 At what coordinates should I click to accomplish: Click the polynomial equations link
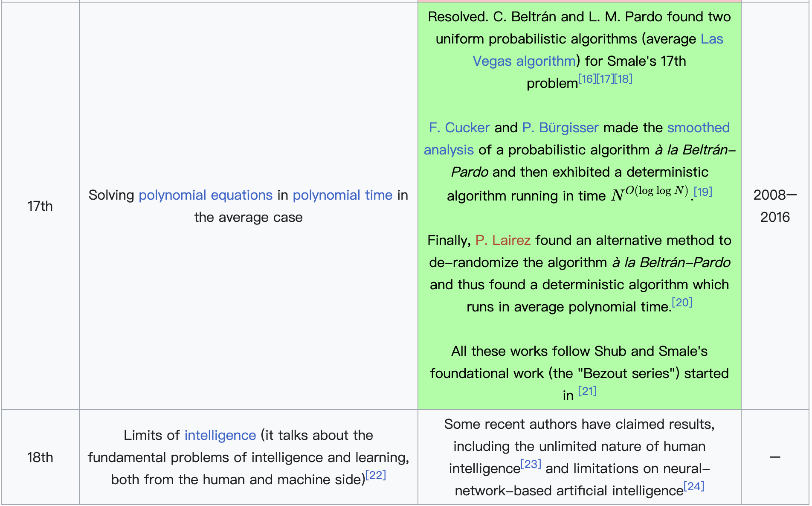click(206, 195)
